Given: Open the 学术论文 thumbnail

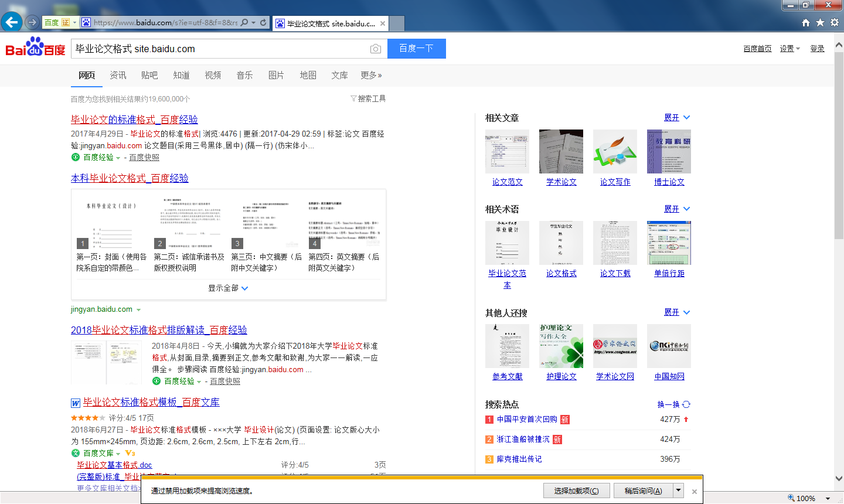Looking at the screenshot, I should click(x=561, y=151).
